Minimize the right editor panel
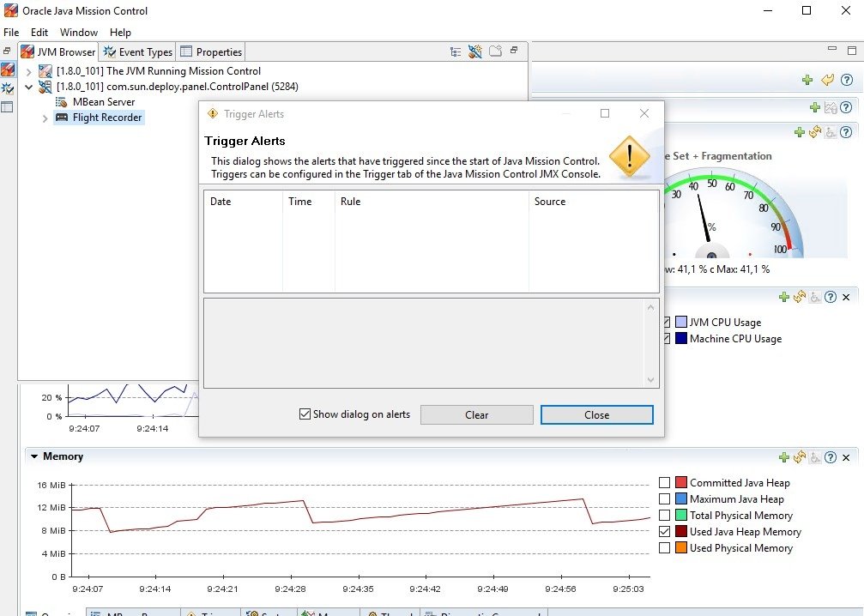This screenshot has width=864, height=616. [x=832, y=49]
